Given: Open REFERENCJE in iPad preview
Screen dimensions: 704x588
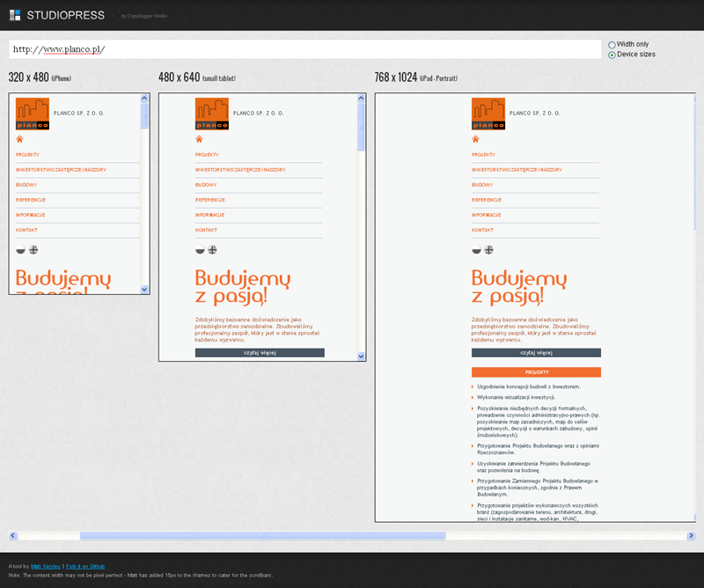Looking at the screenshot, I should (487, 200).
